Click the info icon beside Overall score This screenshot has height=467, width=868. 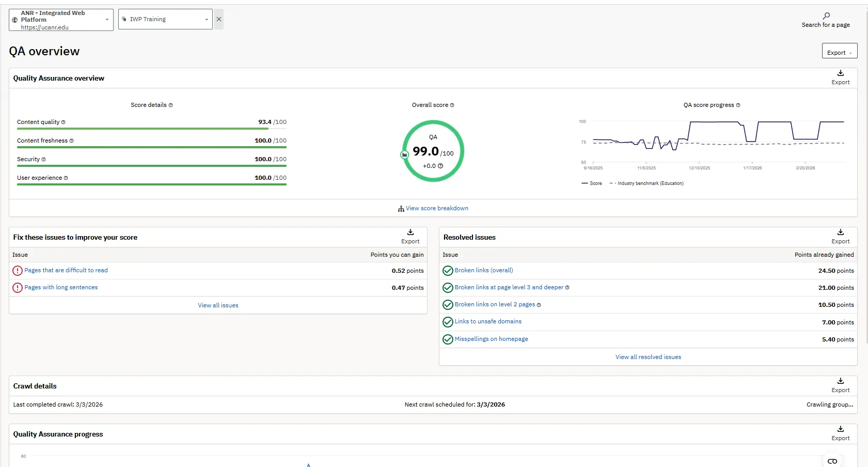[x=451, y=105]
